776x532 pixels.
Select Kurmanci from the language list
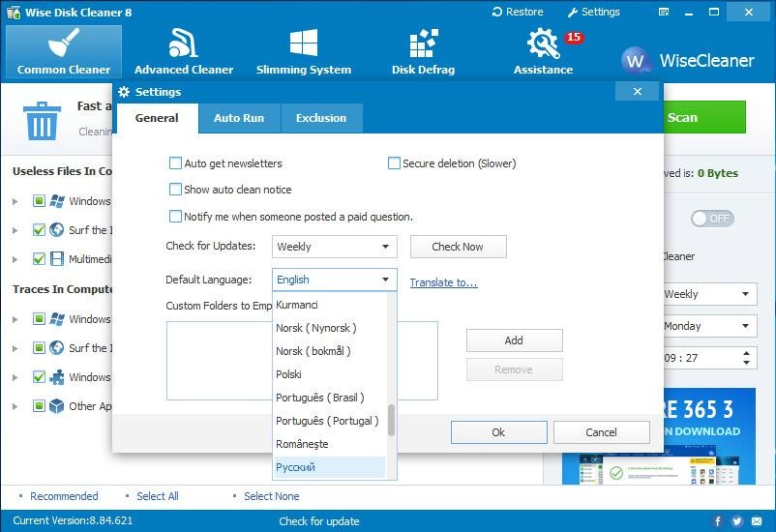click(330, 305)
